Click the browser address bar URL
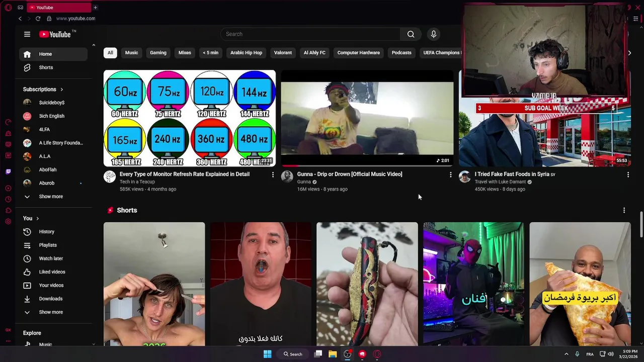 pos(75,19)
